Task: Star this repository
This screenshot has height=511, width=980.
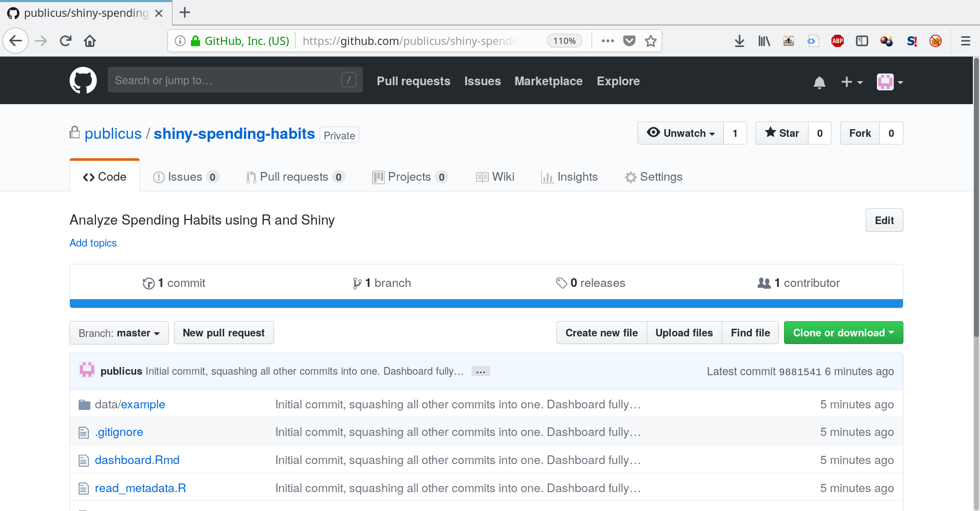Action: [781, 133]
